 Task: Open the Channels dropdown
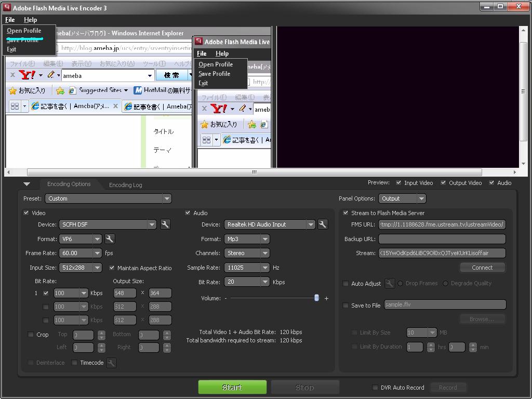(x=247, y=253)
